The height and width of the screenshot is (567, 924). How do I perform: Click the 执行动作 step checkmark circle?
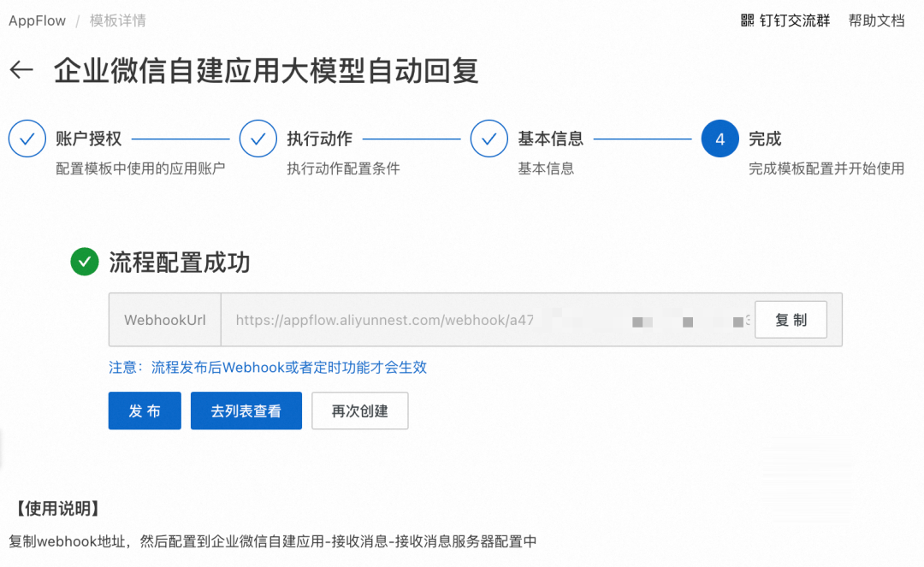pos(258,139)
